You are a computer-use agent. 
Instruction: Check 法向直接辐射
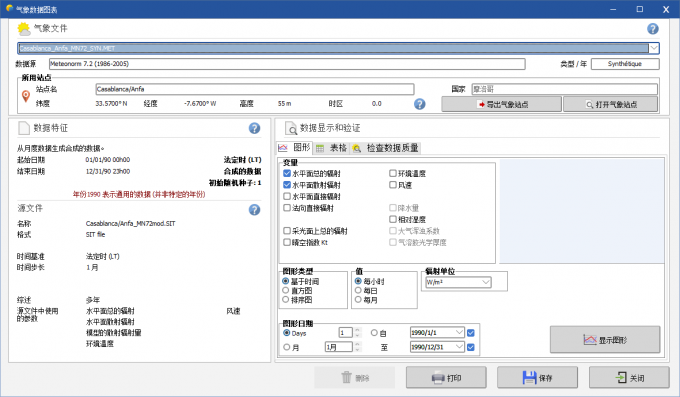(287, 208)
